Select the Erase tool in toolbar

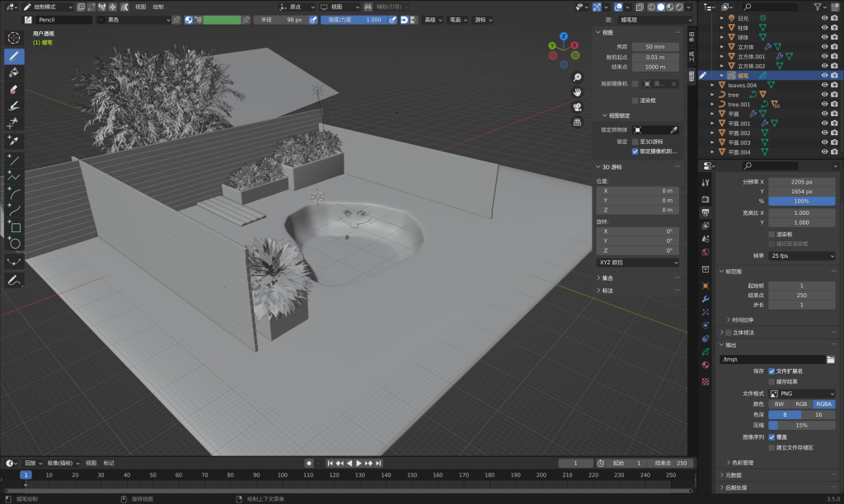[x=14, y=89]
